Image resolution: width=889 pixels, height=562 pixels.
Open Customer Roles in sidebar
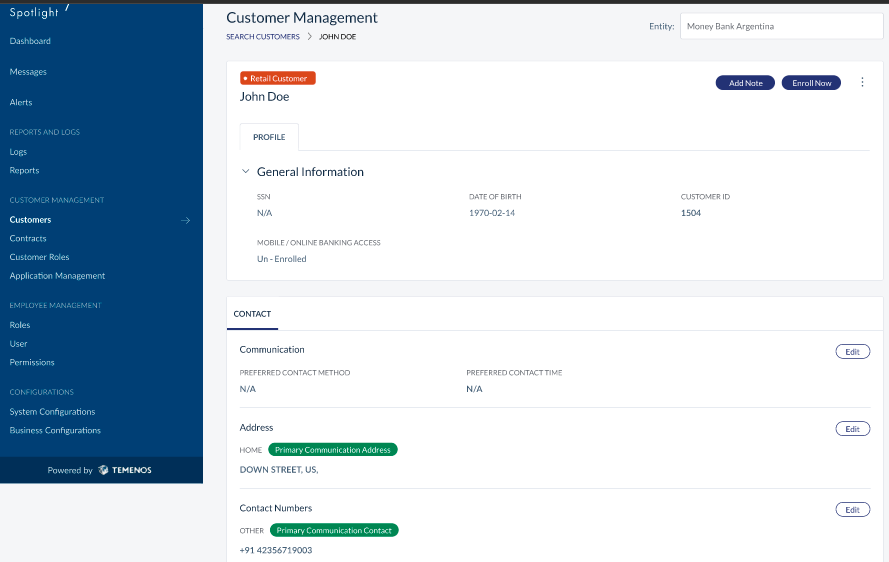pyautogui.click(x=39, y=257)
